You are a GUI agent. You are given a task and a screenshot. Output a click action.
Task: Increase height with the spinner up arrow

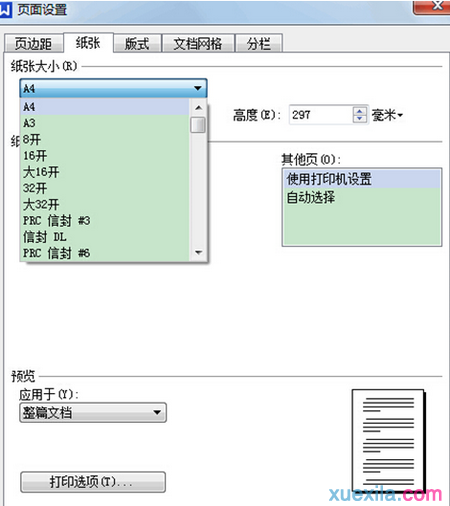click(x=359, y=111)
